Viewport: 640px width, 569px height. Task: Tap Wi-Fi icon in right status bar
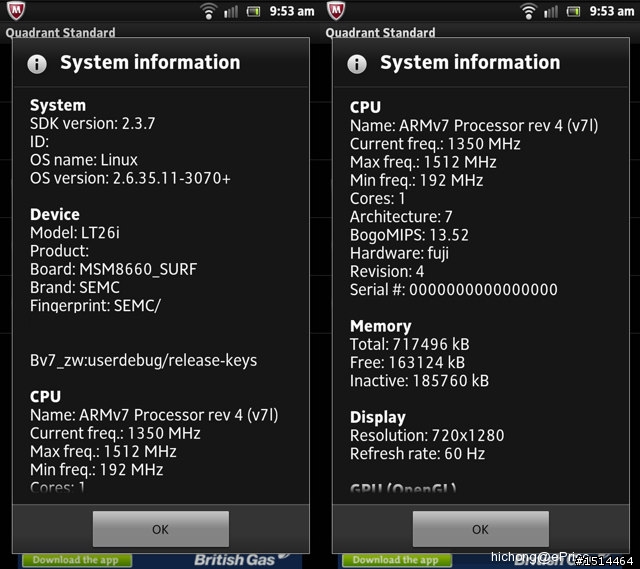529,11
